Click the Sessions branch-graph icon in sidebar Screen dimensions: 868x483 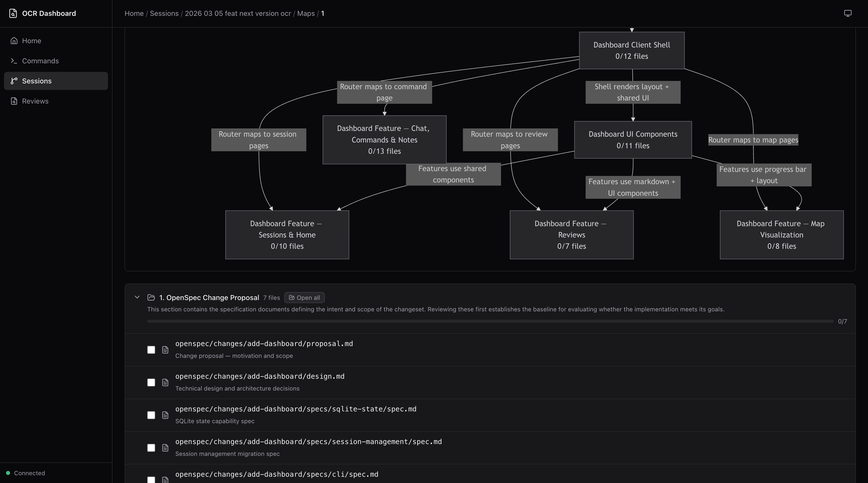[14, 81]
